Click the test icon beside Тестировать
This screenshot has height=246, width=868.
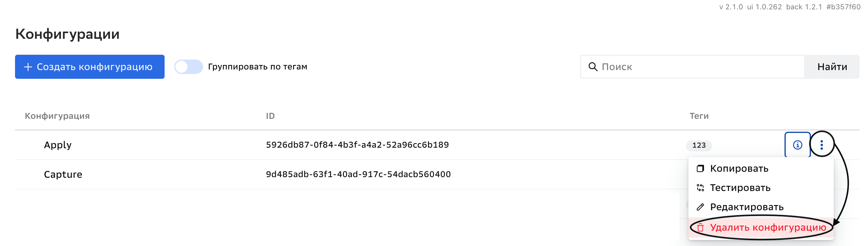(x=700, y=188)
